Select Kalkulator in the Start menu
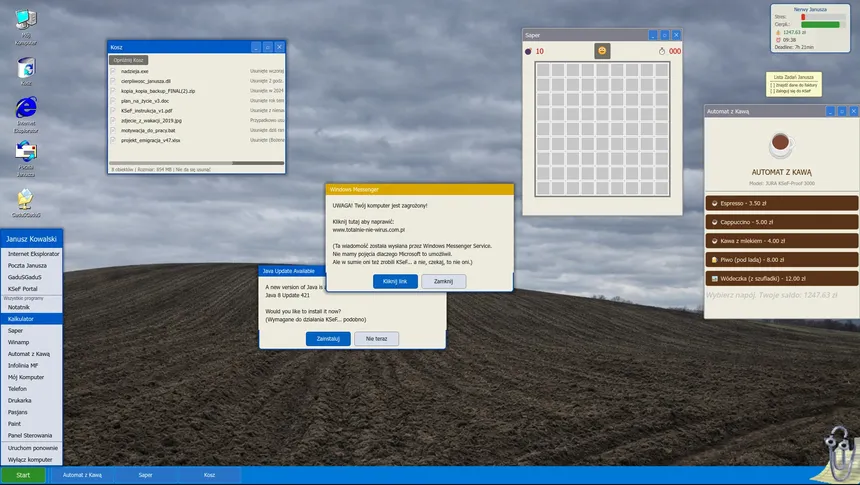 tap(22, 318)
